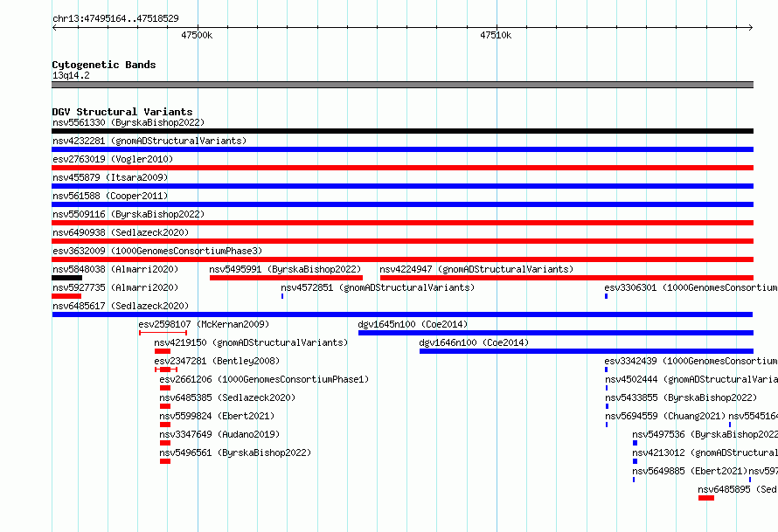
Task: Click the nsv4224947 gnomAD red bar
Action: click(x=566, y=278)
